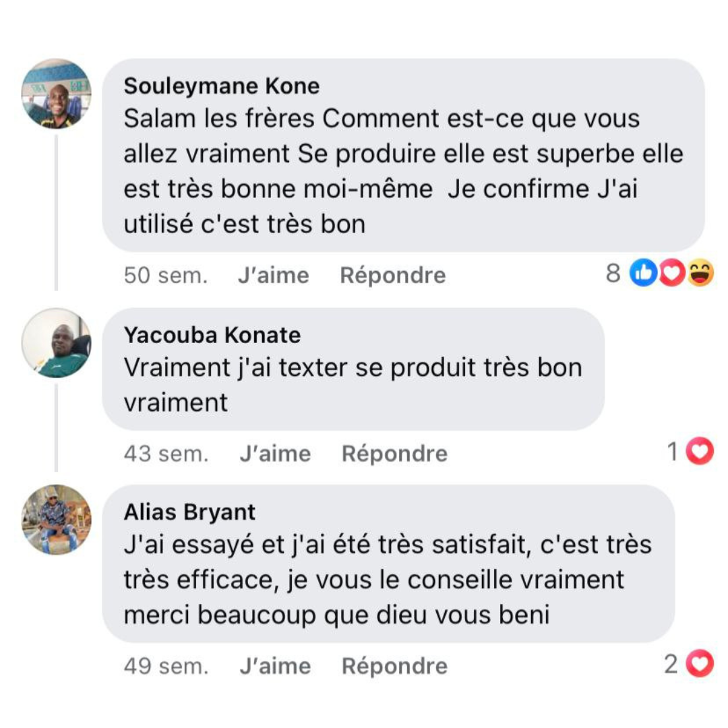Reply to Souleymane Kone's comment via Répondre
Image resolution: width=728 pixels, height=728 pixels.
pos(393,276)
